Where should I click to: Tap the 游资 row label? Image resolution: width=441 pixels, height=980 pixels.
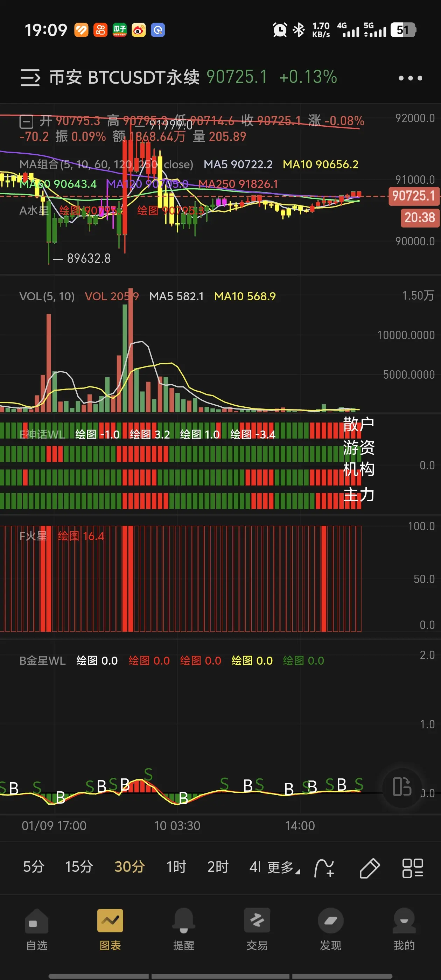[358, 447]
